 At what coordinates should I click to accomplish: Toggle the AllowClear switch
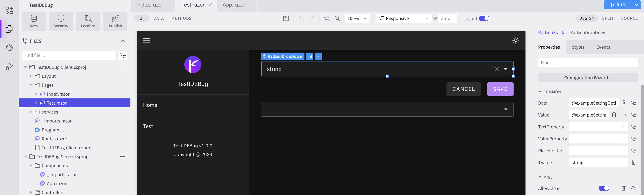(604, 188)
